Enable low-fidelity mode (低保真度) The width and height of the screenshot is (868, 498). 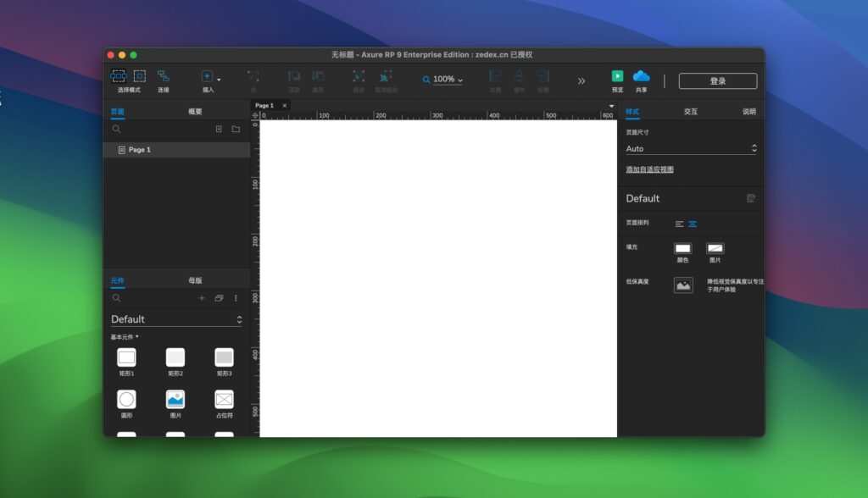(683, 285)
